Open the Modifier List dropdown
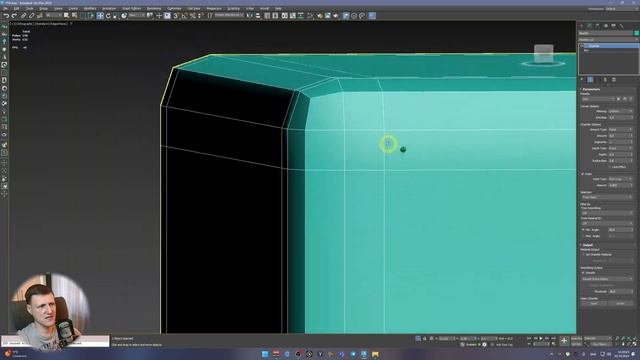Image resolution: width=640 pixels, height=360 pixels. click(x=609, y=40)
